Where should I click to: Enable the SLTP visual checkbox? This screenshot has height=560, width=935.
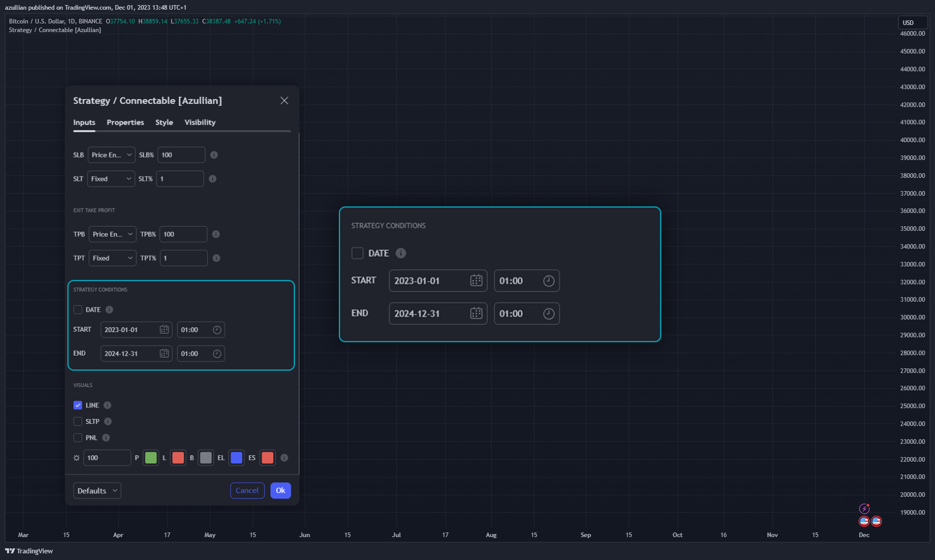(x=78, y=421)
